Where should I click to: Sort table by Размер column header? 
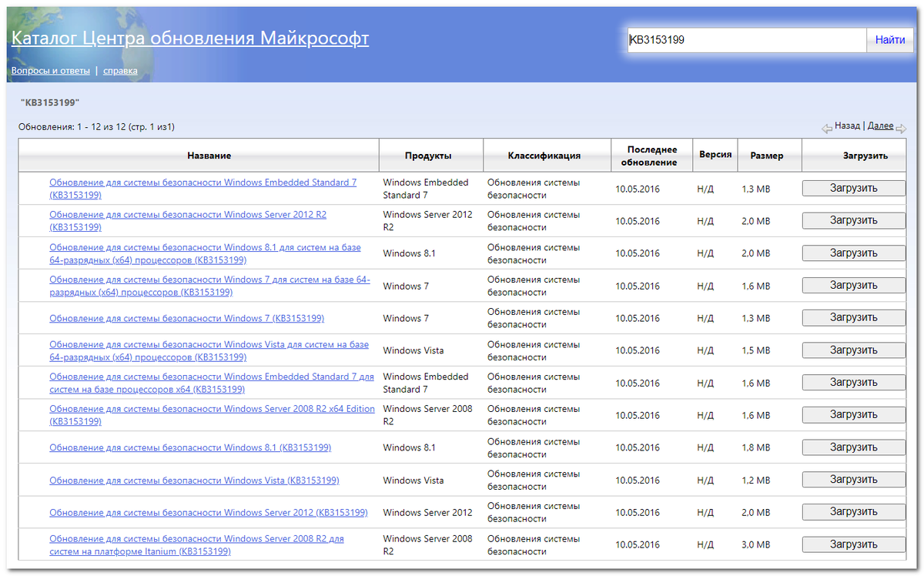pyautogui.click(x=769, y=156)
